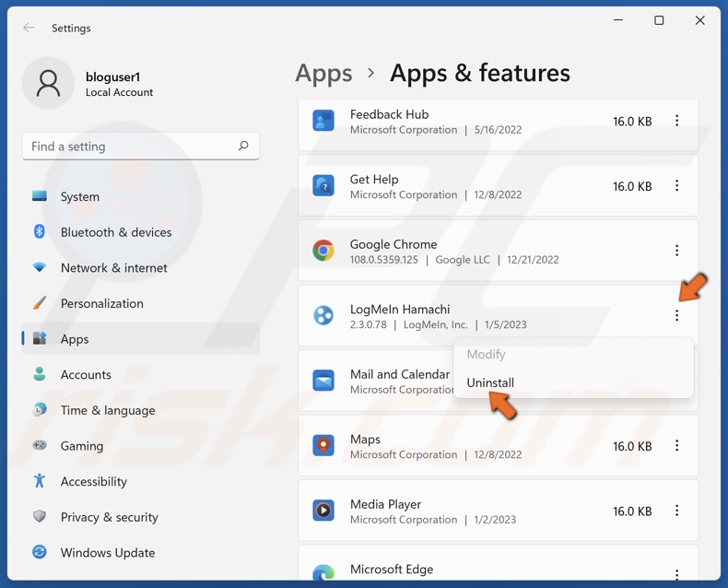This screenshot has height=588, width=728.
Task: Click the search magnifier icon
Action: (243, 146)
